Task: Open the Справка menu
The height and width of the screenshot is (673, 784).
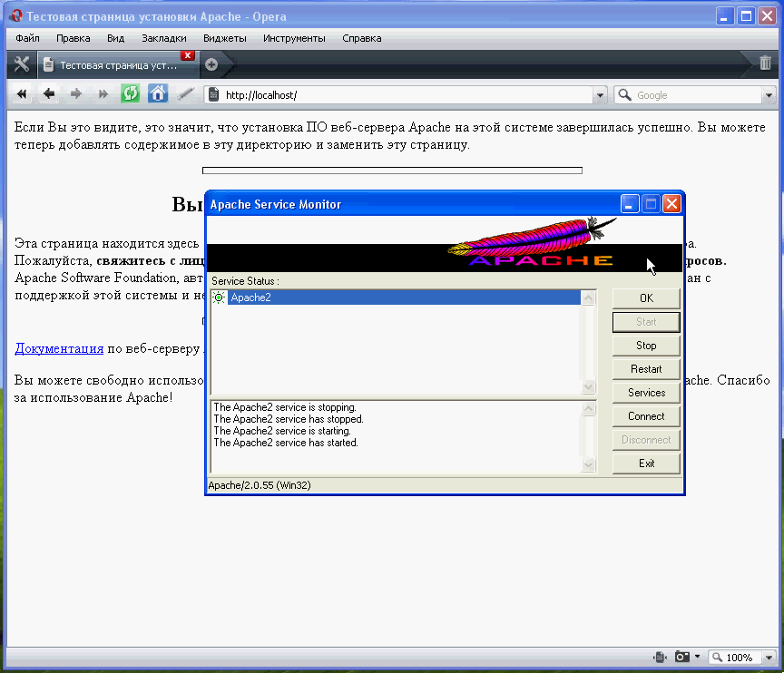Action: point(361,38)
